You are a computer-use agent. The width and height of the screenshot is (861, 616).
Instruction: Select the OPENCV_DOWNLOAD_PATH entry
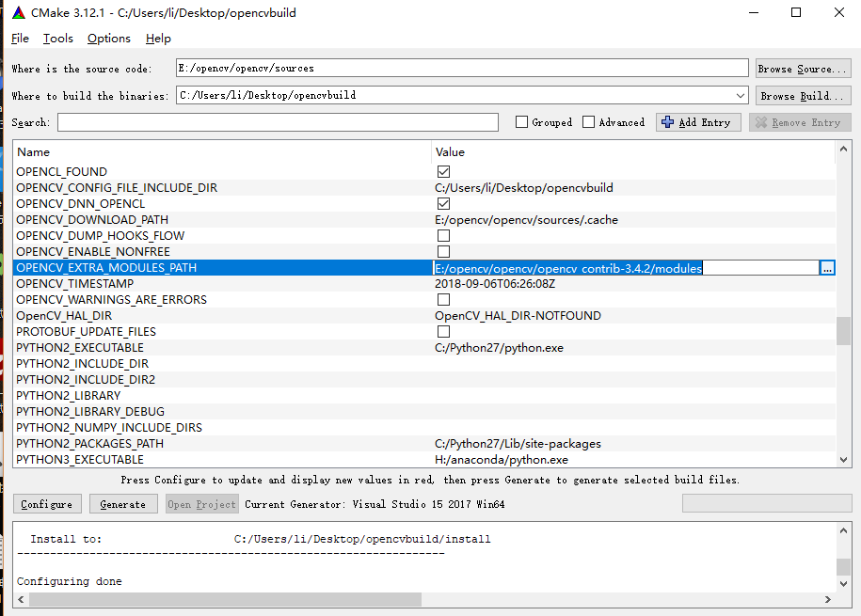coord(92,220)
